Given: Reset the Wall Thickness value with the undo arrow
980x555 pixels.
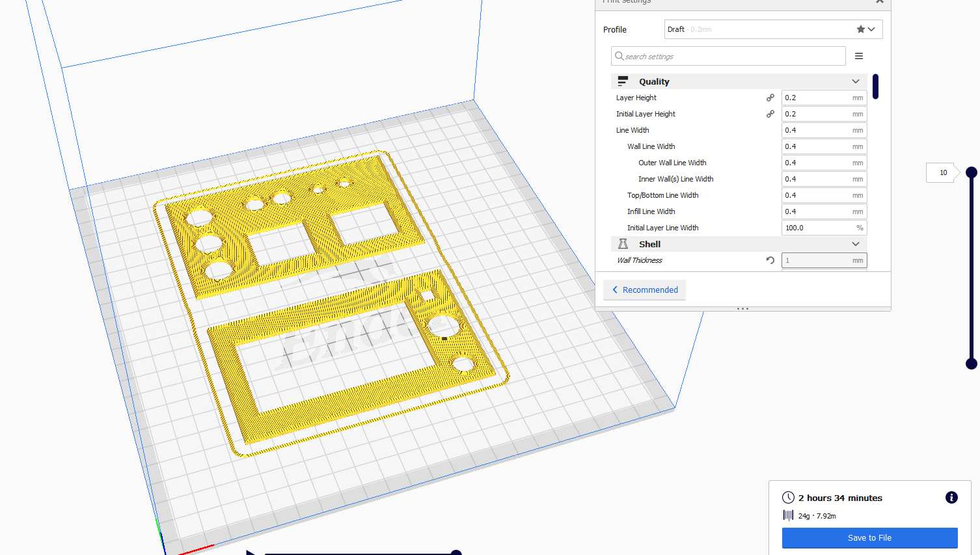Looking at the screenshot, I should point(770,260).
